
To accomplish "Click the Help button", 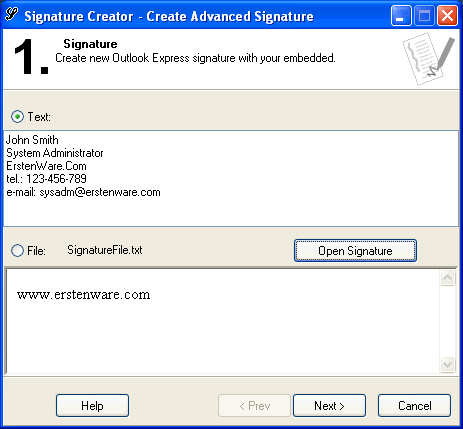I will click(92, 406).
